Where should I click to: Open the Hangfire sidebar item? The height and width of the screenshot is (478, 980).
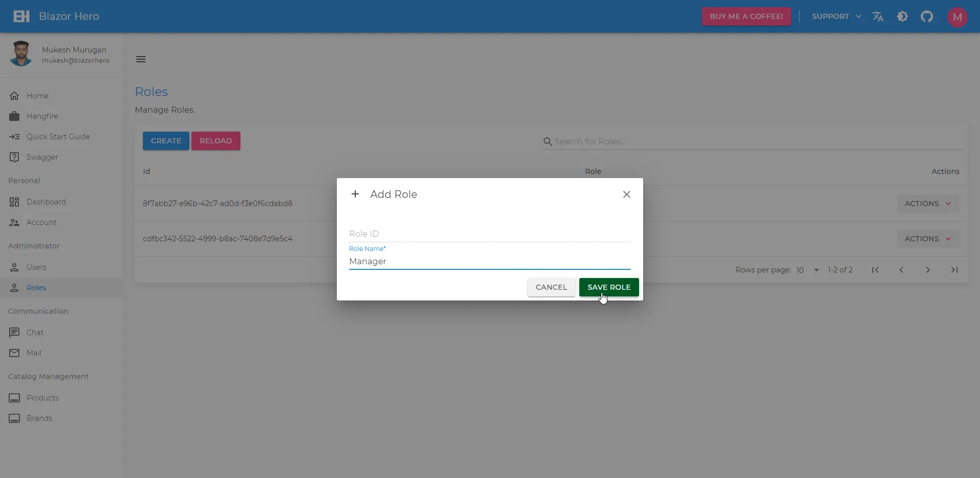pos(41,116)
